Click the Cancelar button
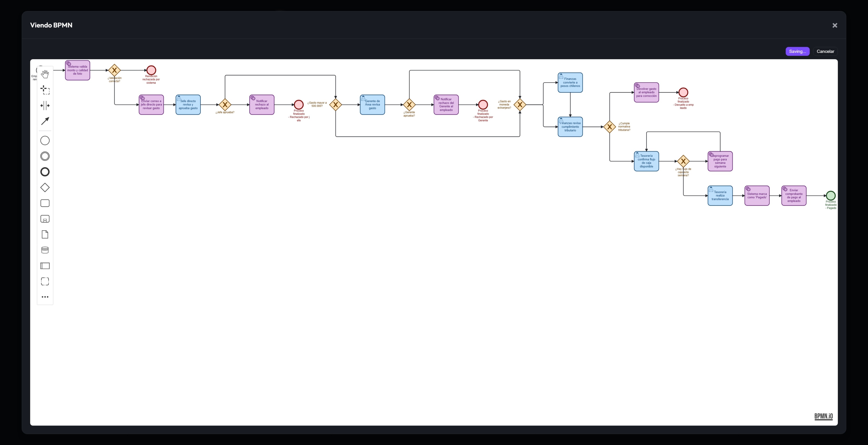Viewport: 868px width, 445px height. pyautogui.click(x=825, y=51)
